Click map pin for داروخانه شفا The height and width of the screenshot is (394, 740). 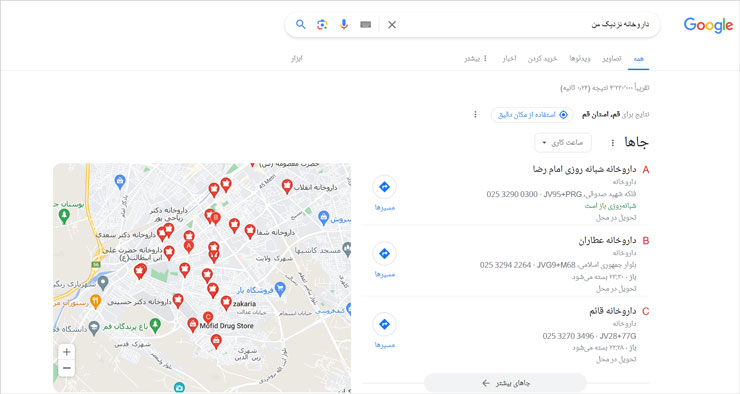click(x=250, y=231)
